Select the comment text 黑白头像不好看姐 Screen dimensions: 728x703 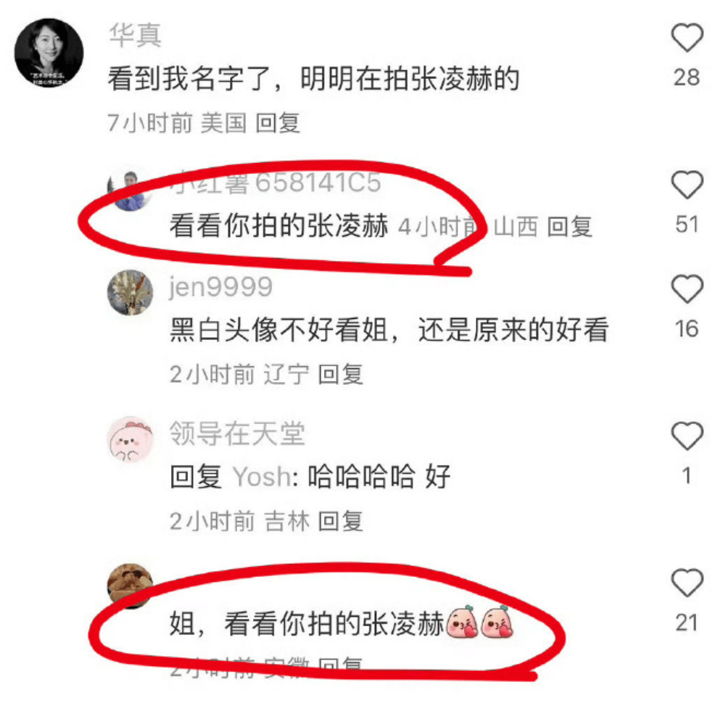coord(278,330)
